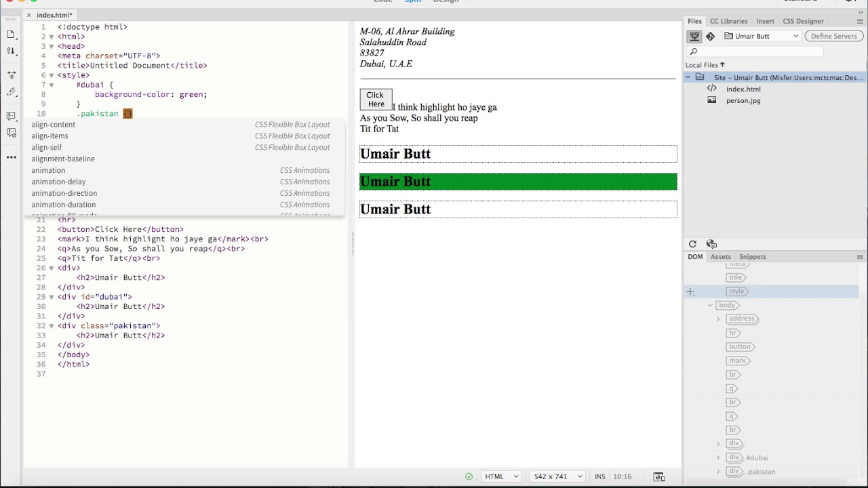Click the Remove Comment icon
The height and width of the screenshot is (488, 868).
tap(11, 134)
